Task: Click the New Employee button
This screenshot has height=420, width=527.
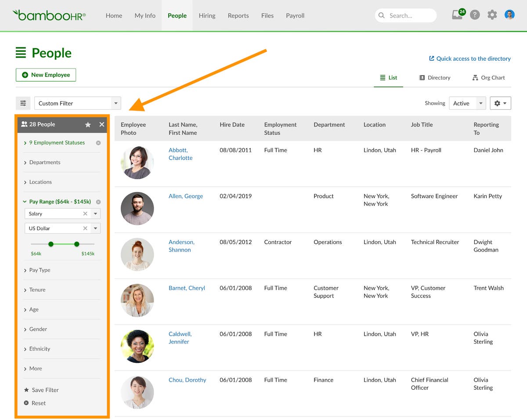Action: pyautogui.click(x=46, y=75)
